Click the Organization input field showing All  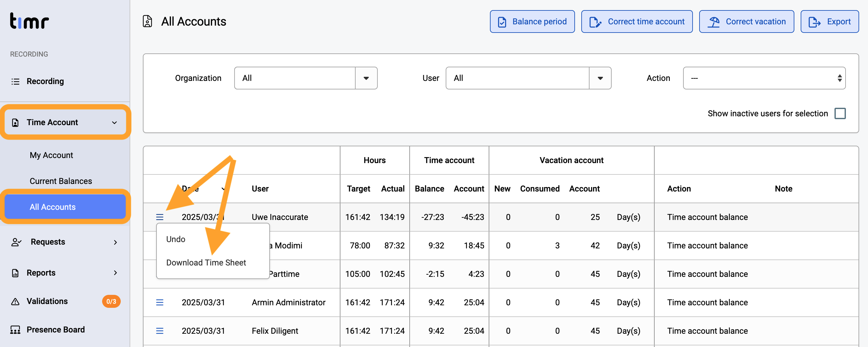point(295,78)
